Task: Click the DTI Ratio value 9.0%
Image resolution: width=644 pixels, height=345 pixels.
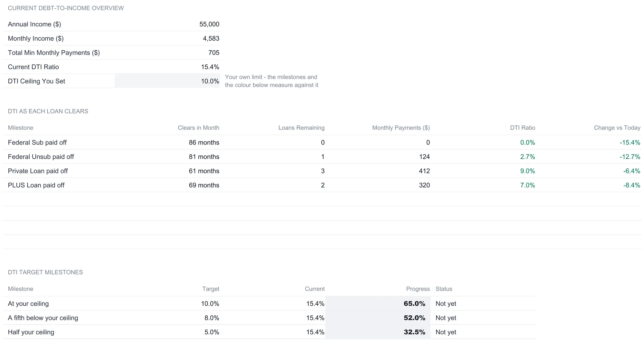Action: tap(527, 171)
